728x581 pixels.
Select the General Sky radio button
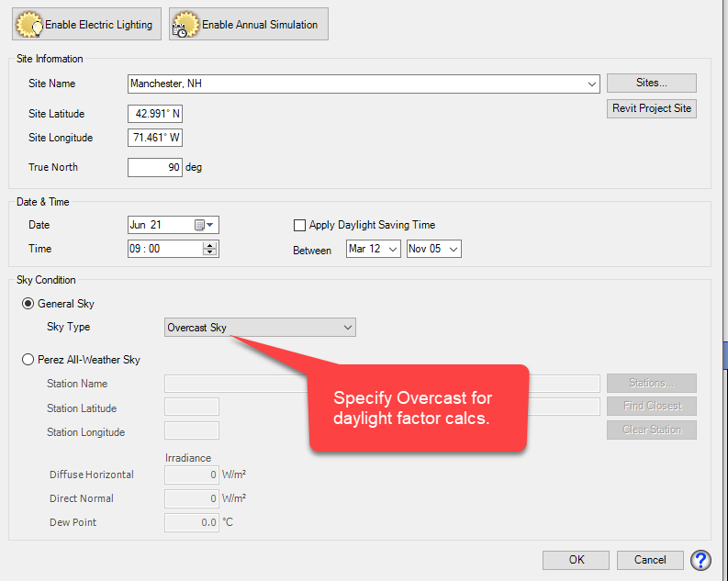pyautogui.click(x=28, y=304)
